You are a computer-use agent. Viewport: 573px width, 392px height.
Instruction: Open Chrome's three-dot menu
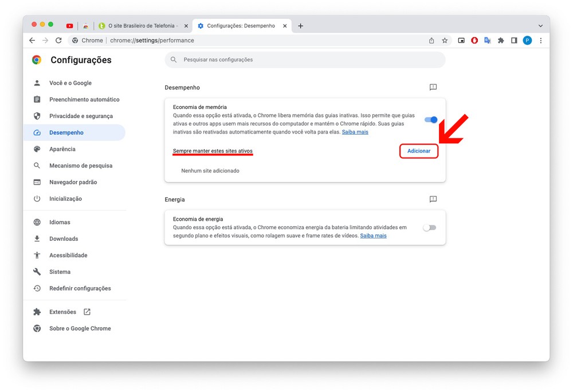click(540, 41)
